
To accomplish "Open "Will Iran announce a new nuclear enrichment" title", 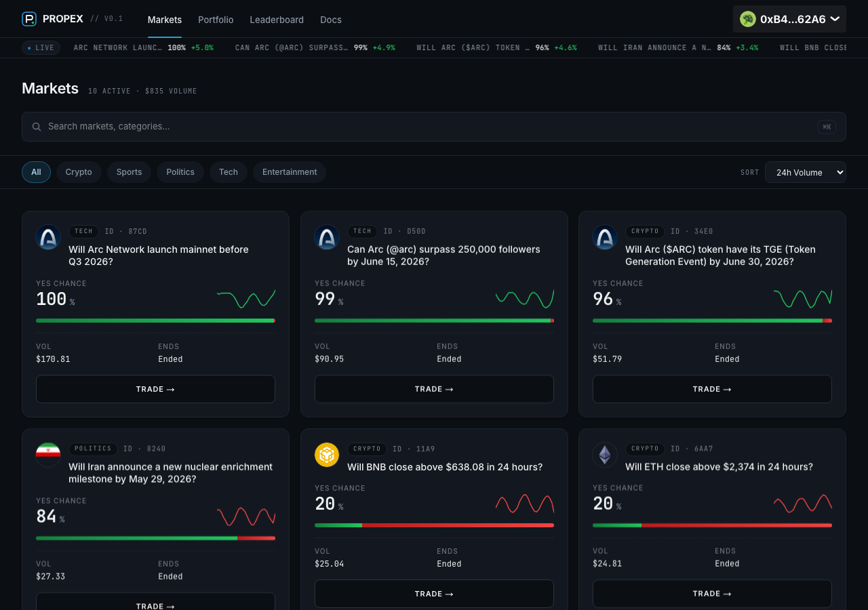I will click(x=170, y=473).
